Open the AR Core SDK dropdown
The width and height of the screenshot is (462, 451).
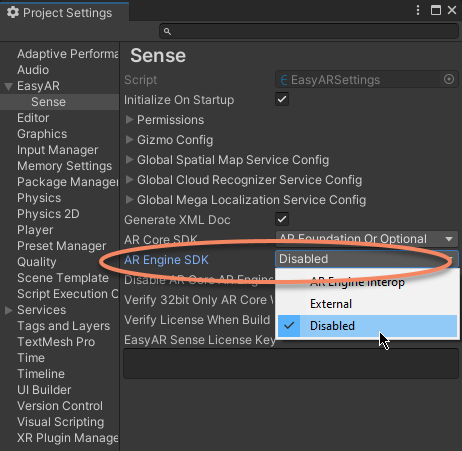tap(367, 239)
